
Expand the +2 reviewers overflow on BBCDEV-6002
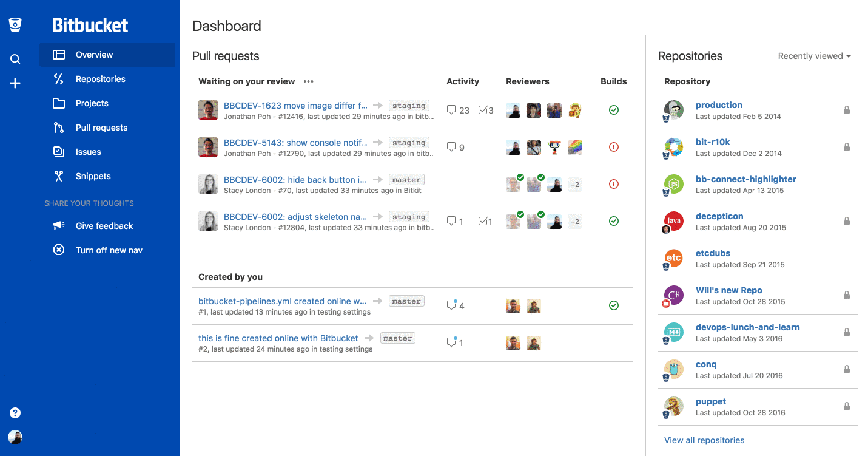[574, 184]
